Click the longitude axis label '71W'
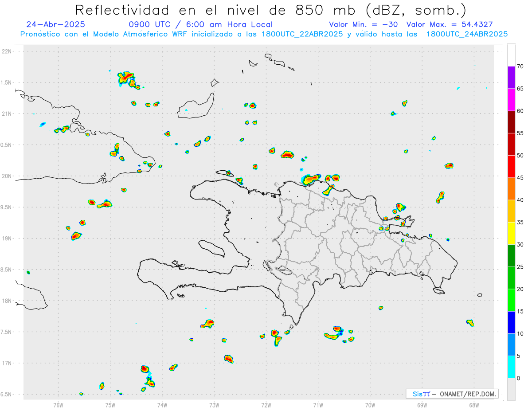 point(318,405)
